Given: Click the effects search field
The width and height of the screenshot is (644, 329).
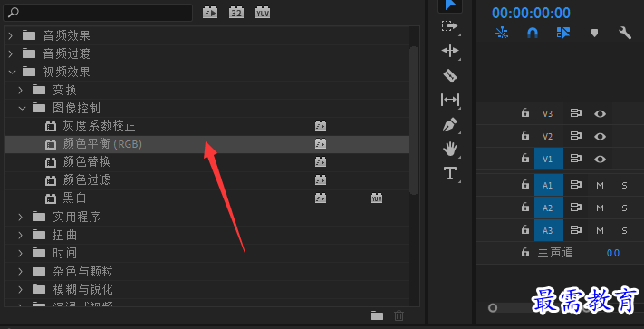Looking at the screenshot, I should [x=98, y=13].
